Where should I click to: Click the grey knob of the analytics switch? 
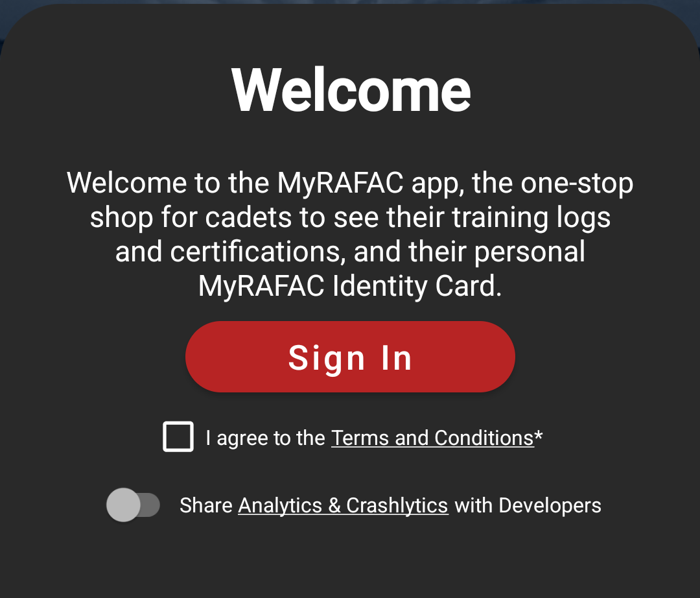click(x=123, y=505)
